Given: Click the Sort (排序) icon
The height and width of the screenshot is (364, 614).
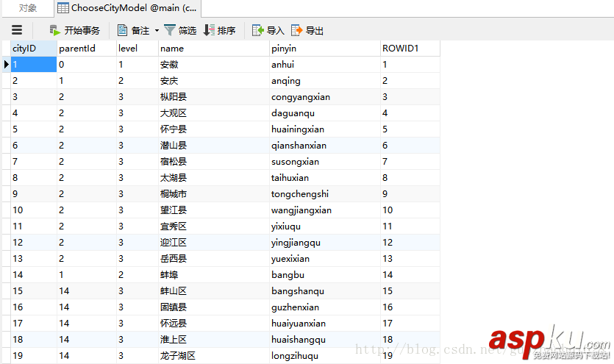Looking at the screenshot, I should tap(209, 30).
